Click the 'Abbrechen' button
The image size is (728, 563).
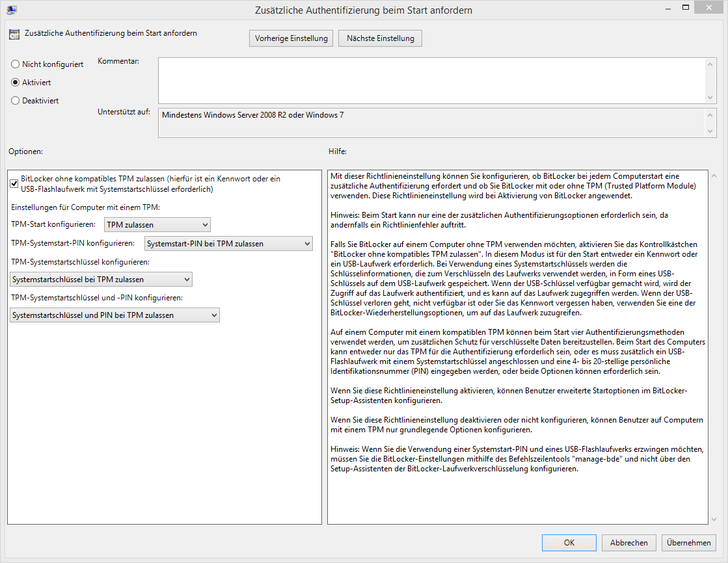coord(628,543)
